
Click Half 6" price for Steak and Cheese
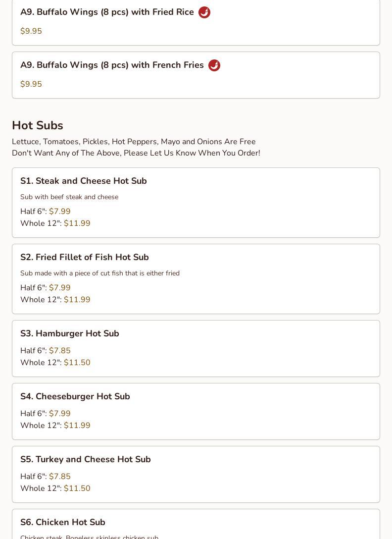(60, 212)
